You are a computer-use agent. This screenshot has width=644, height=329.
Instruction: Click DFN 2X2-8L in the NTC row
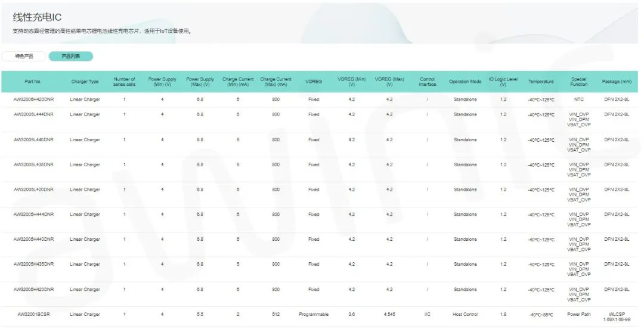[617, 100]
